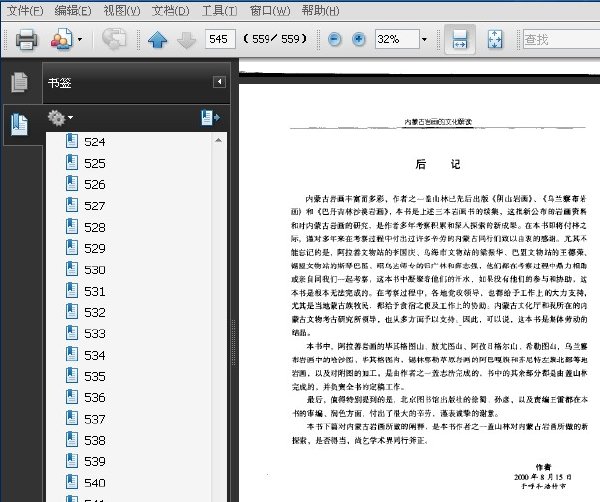Toggle fit full page view icon
This screenshot has height=502, width=600.
[495, 39]
